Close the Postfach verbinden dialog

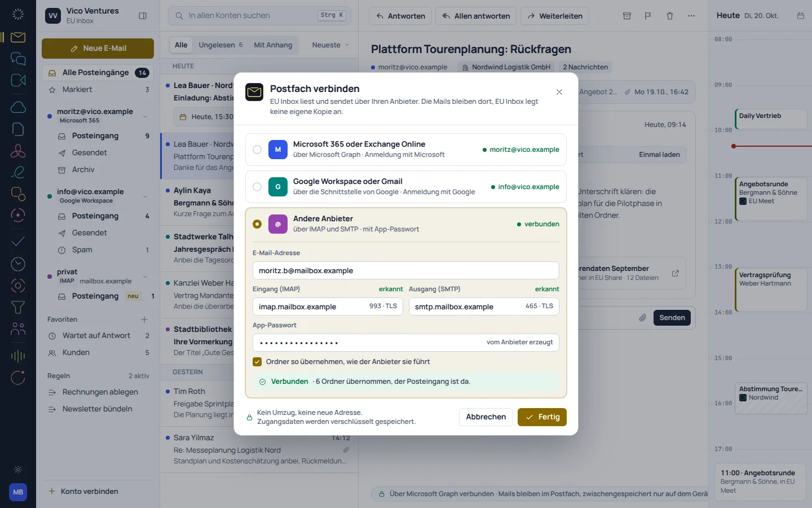(559, 92)
